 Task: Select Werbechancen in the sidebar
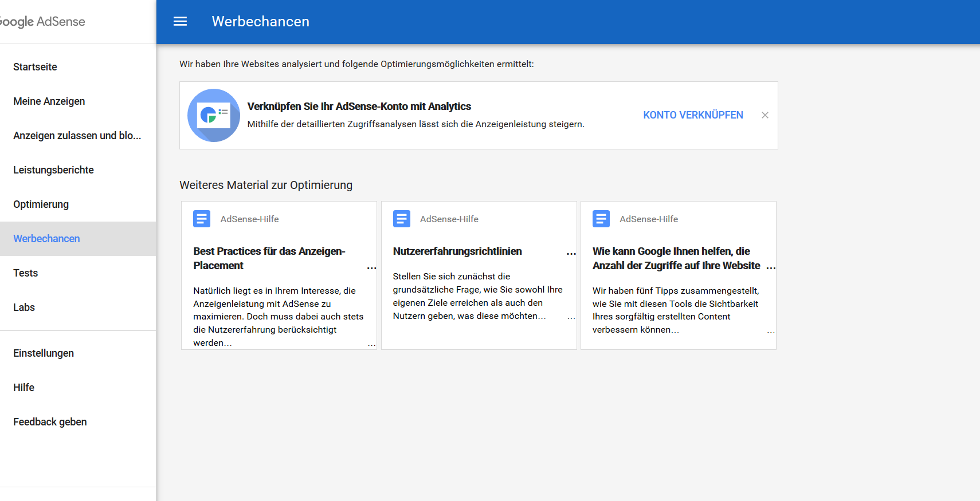point(46,239)
